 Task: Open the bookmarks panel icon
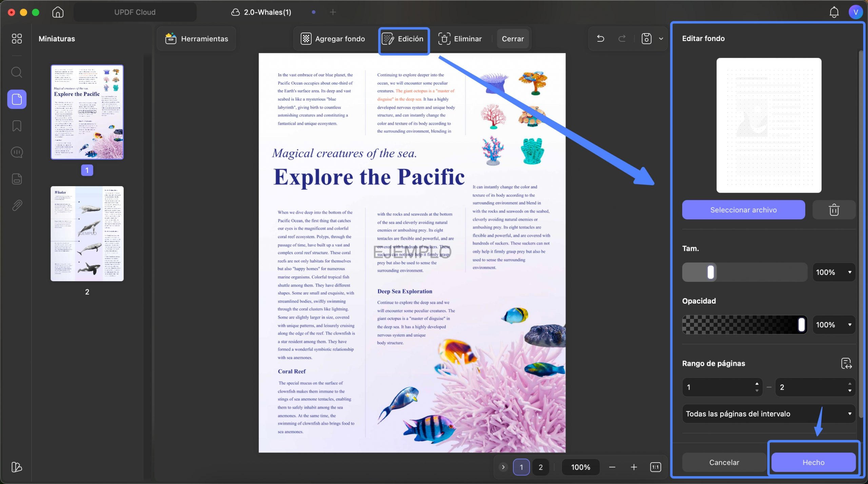pyautogui.click(x=17, y=126)
